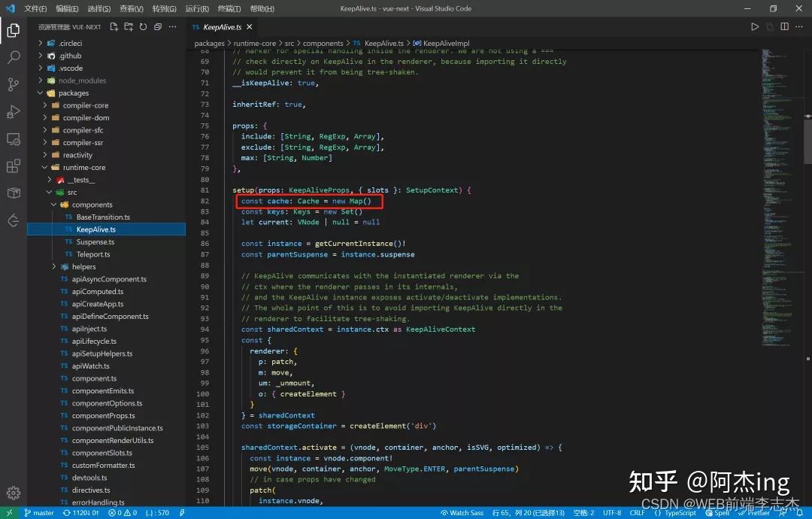The height and width of the screenshot is (519, 812).
Task: Open the 终端(T) menu
Action: pos(229,8)
